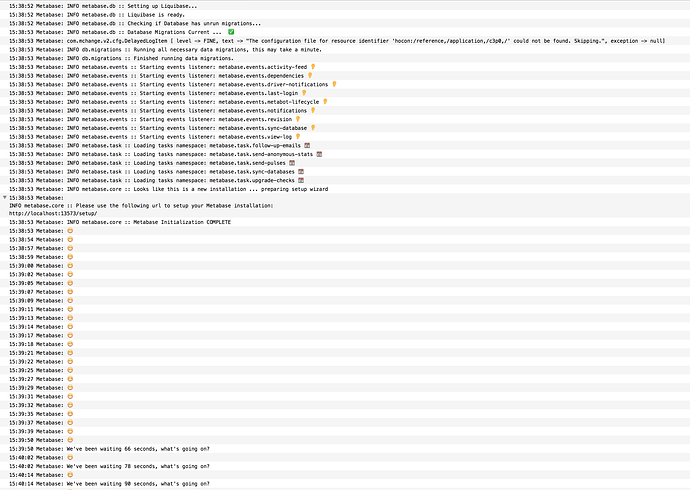The width and height of the screenshot is (690, 490).
Task: Click the calendar emoji after metabase.task.send-anonymous-stats
Action: [x=319, y=154]
